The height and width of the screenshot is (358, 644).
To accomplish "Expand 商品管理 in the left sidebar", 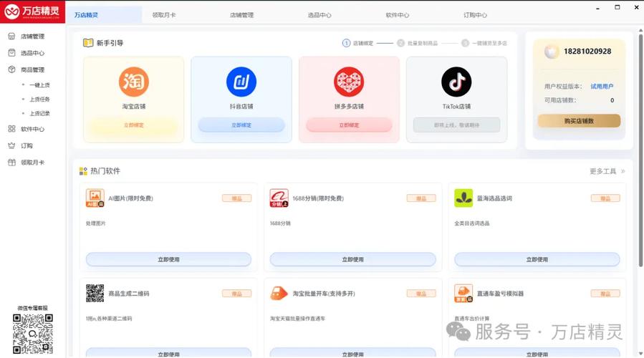I will [x=32, y=70].
